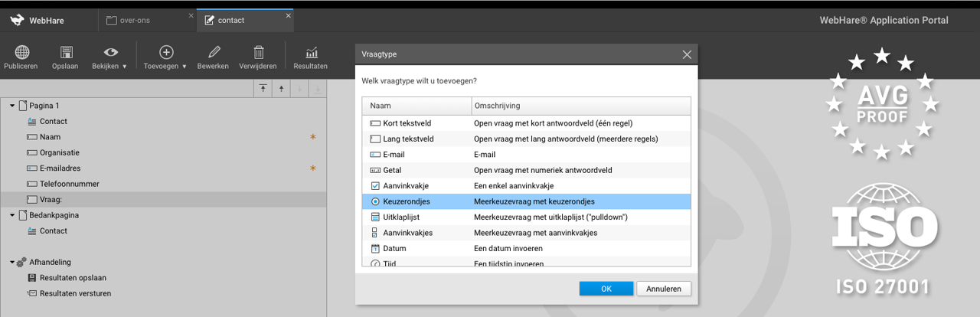The width and height of the screenshot is (980, 317).
Task: Collapse the Pagina 1 tree node
Action: point(12,106)
